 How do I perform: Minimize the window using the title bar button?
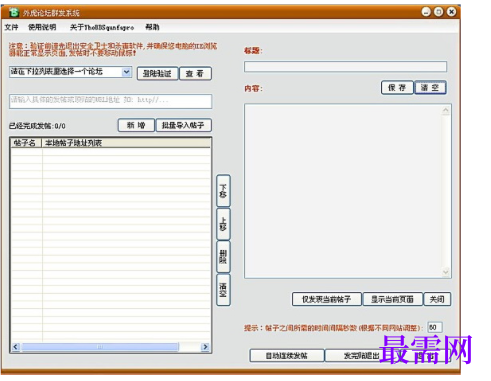426,12
